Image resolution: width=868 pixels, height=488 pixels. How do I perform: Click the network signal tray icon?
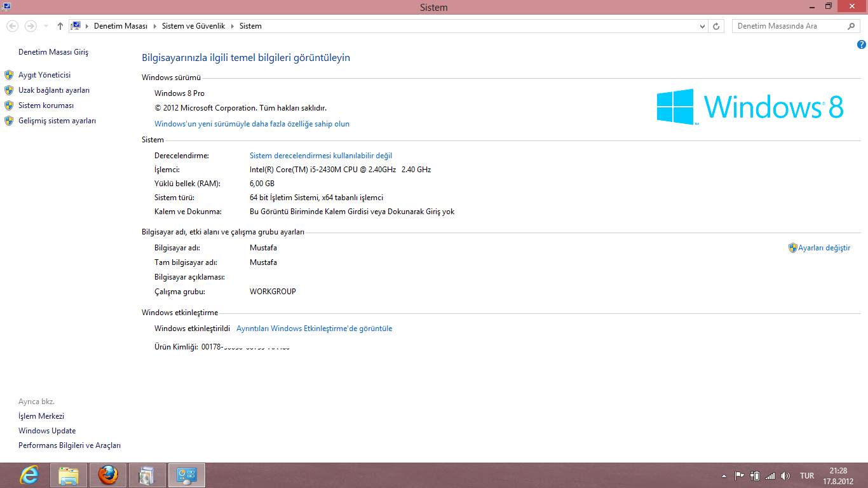(770, 476)
